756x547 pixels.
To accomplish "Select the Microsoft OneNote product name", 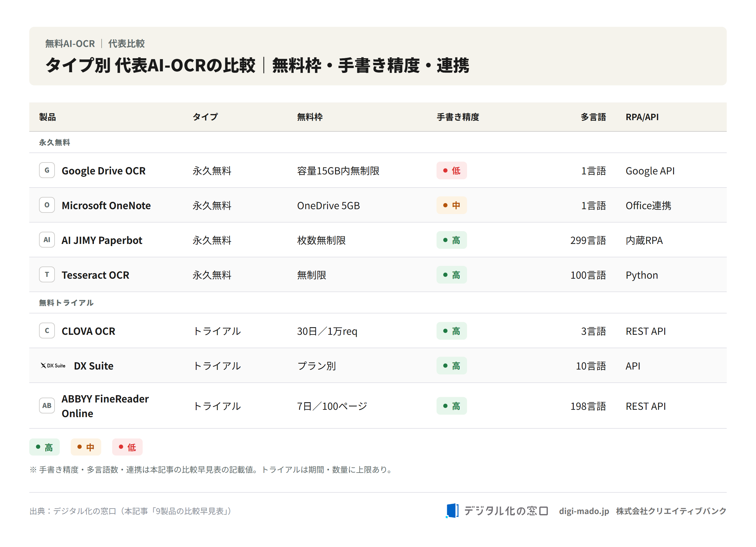I will tap(106, 205).
